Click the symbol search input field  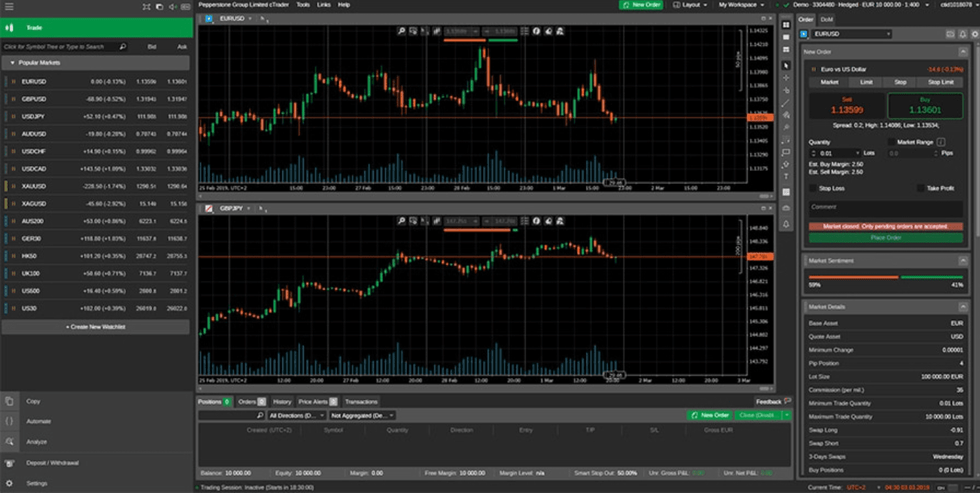[x=63, y=47]
